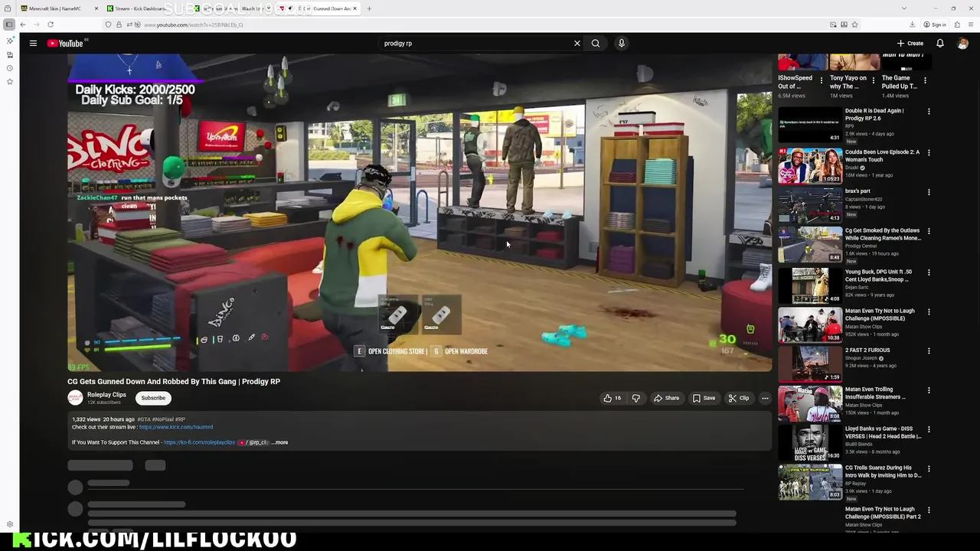The height and width of the screenshot is (551, 980).
Task: Go back in browser history
Action: (23, 24)
